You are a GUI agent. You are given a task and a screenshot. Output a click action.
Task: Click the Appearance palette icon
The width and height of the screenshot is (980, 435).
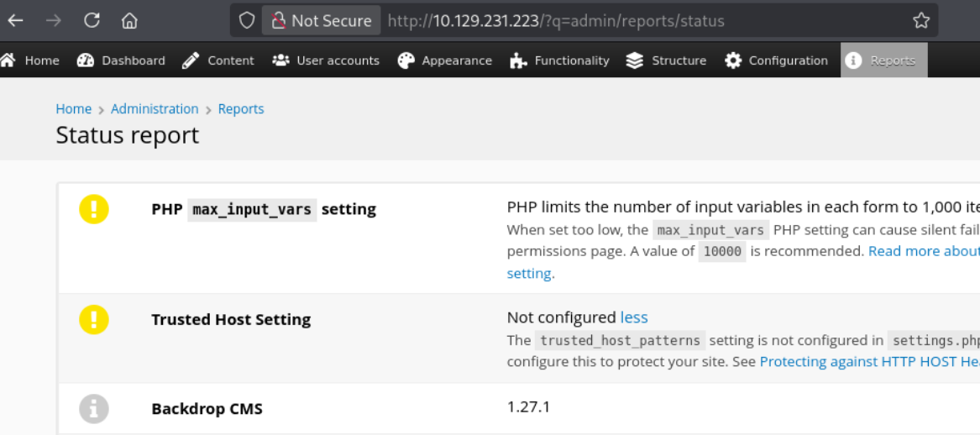[406, 60]
